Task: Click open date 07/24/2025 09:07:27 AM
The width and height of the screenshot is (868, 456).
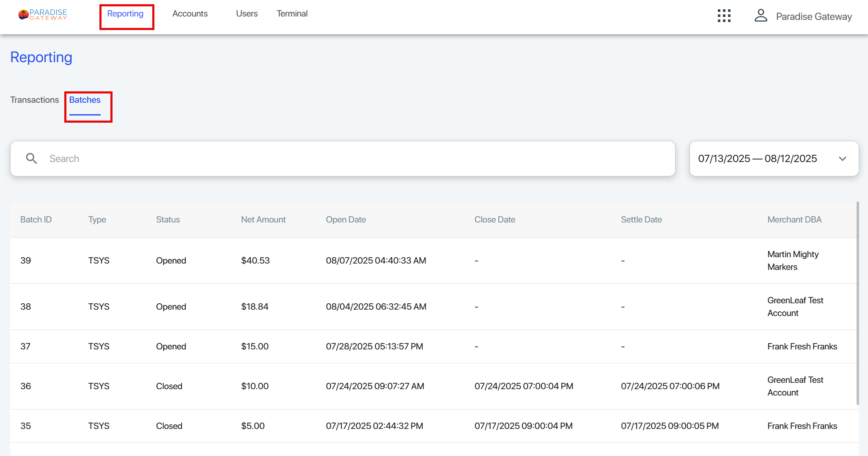Action: point(375,386)
